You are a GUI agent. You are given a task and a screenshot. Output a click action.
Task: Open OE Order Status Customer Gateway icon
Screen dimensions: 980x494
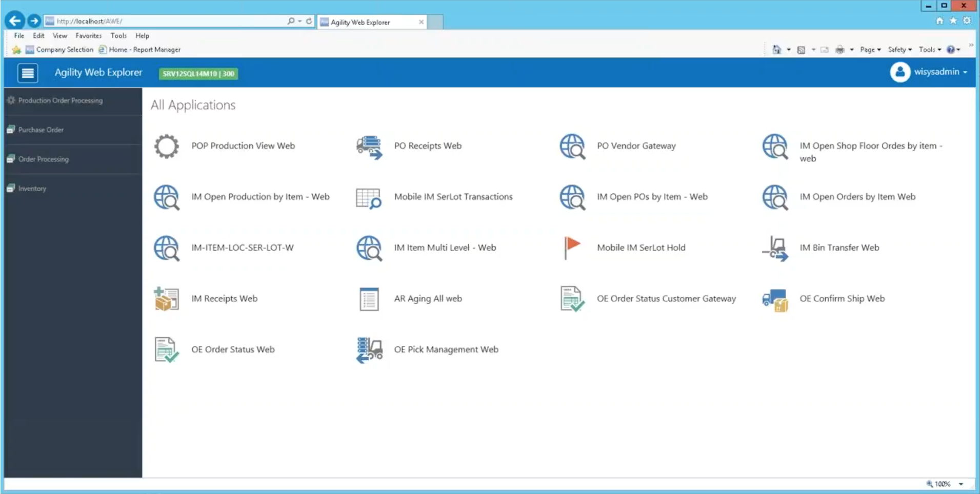pyautogui.click(x=572, y=299)
